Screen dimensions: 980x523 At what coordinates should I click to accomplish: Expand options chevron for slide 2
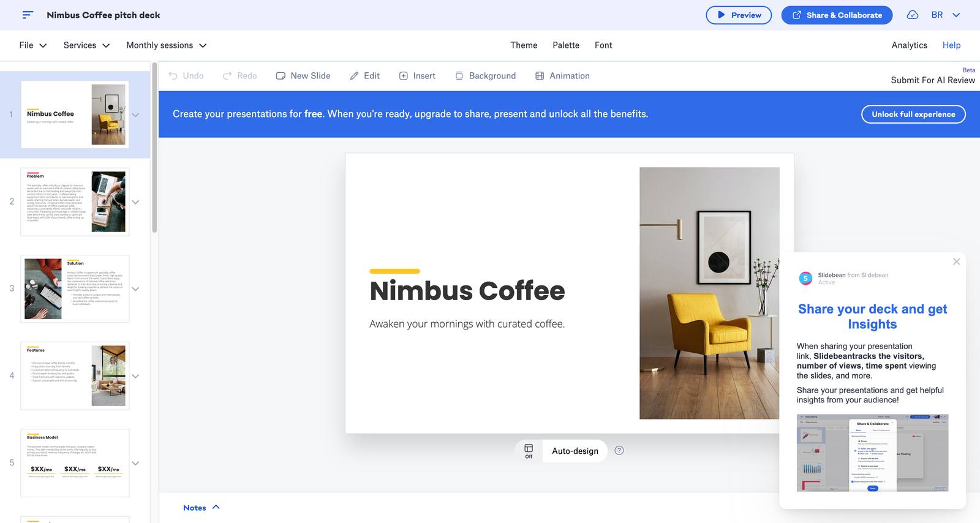coord(136,201)
